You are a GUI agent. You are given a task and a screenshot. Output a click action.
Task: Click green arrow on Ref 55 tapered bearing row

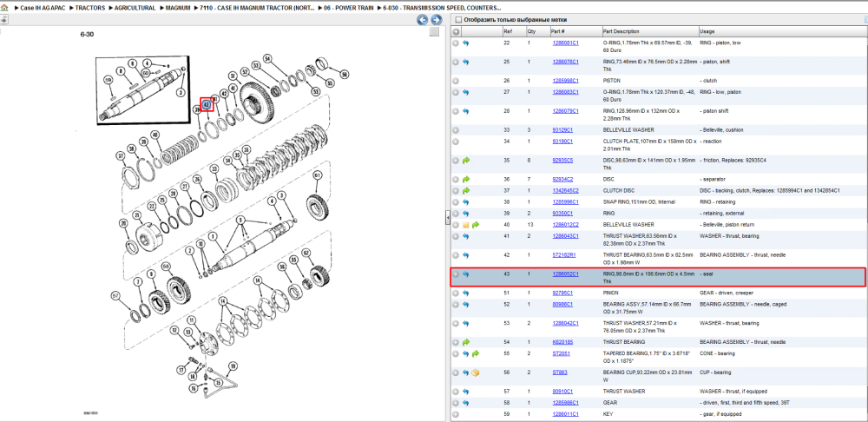[476, 354]
